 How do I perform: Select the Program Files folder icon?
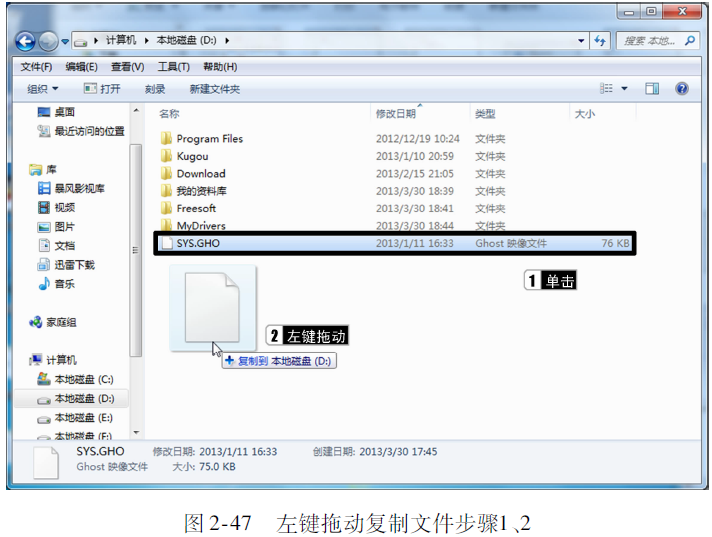[166, 138]
